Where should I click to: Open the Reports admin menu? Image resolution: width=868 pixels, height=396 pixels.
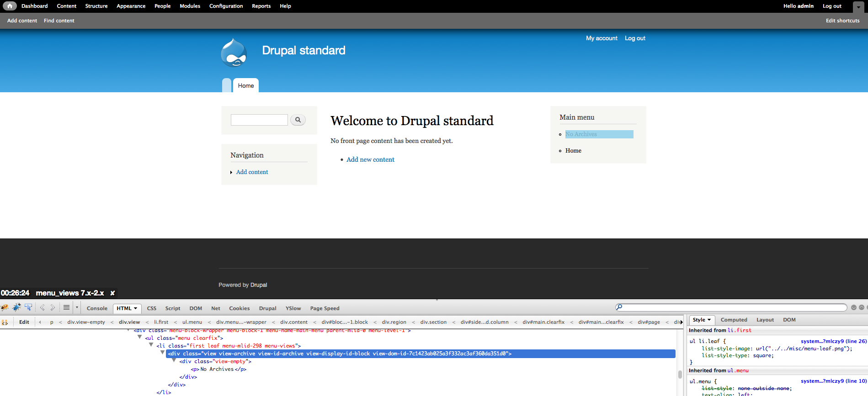click(261, 6)
